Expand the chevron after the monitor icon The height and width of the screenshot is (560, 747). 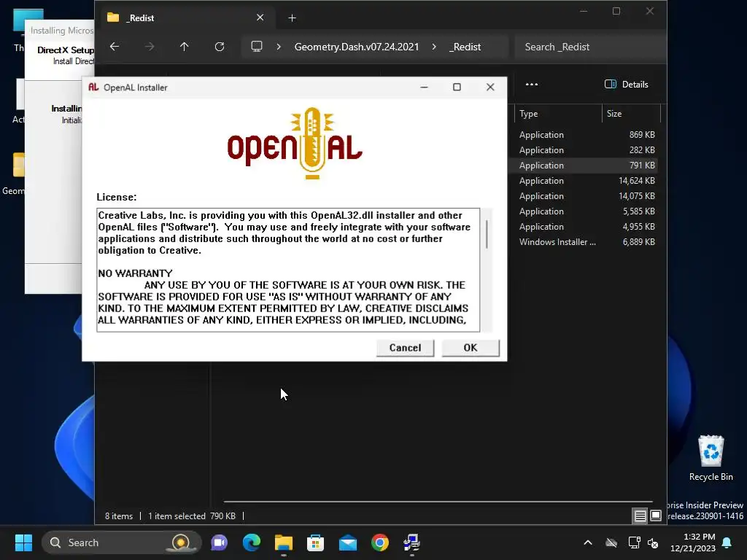pos(279,47)
